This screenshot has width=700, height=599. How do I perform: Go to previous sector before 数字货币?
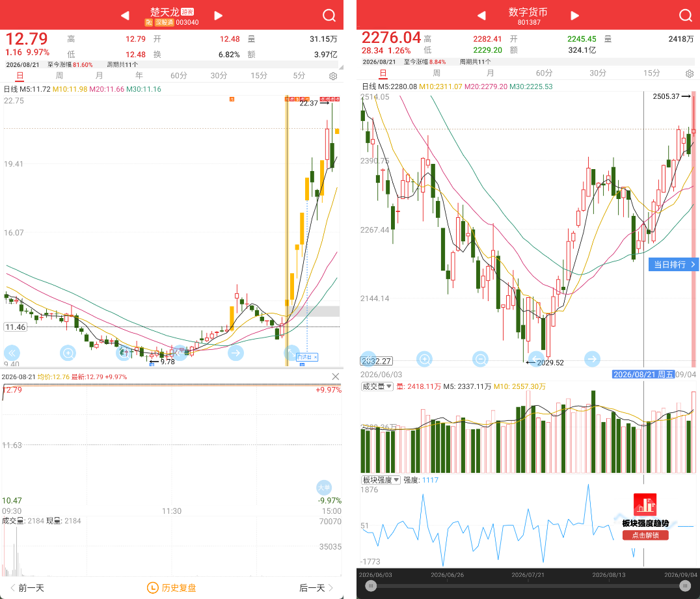coord(481,16)
